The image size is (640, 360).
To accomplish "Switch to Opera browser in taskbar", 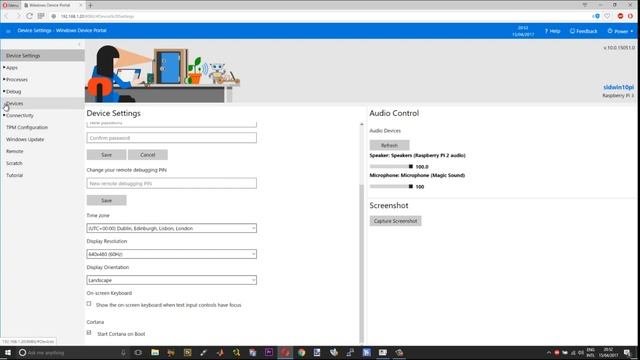I will [x=285, y=353].
